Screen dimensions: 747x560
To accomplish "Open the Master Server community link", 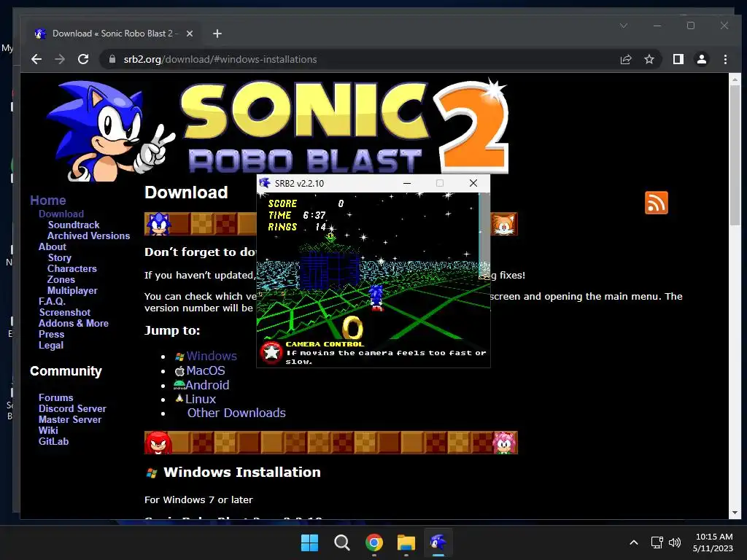I will 70,419.
